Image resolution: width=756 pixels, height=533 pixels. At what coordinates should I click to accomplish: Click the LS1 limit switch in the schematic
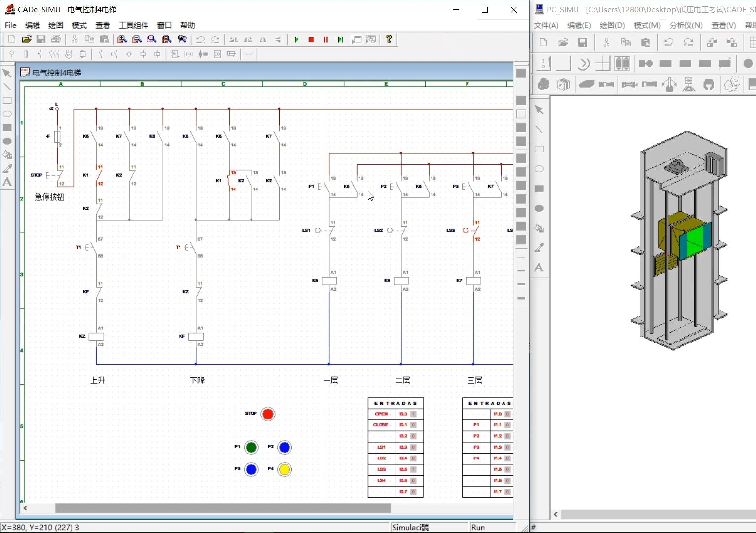[324, 230]
